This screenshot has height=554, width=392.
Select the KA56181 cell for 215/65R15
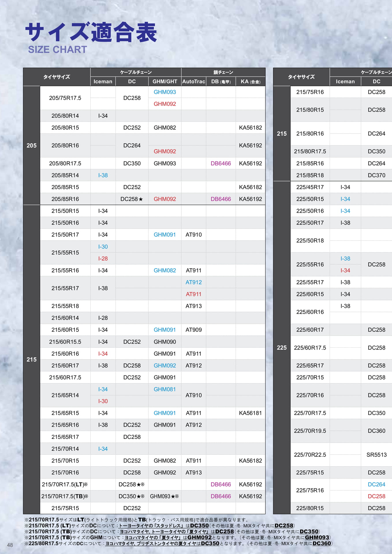pos(251,413)
